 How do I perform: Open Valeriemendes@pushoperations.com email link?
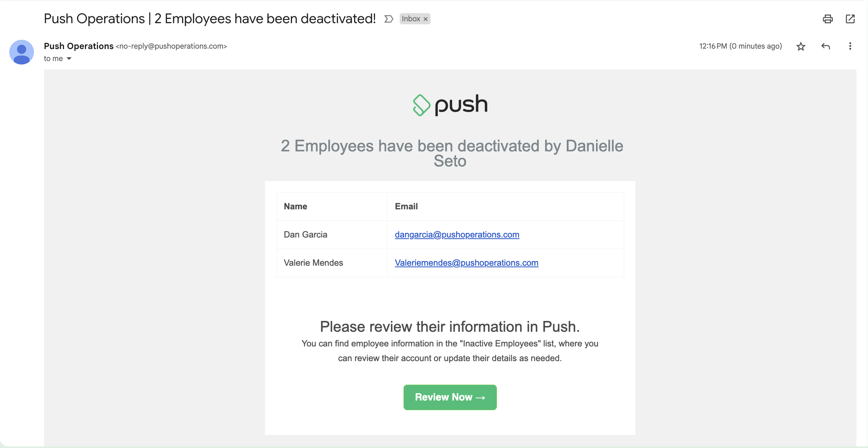click(x=466, y=263)
